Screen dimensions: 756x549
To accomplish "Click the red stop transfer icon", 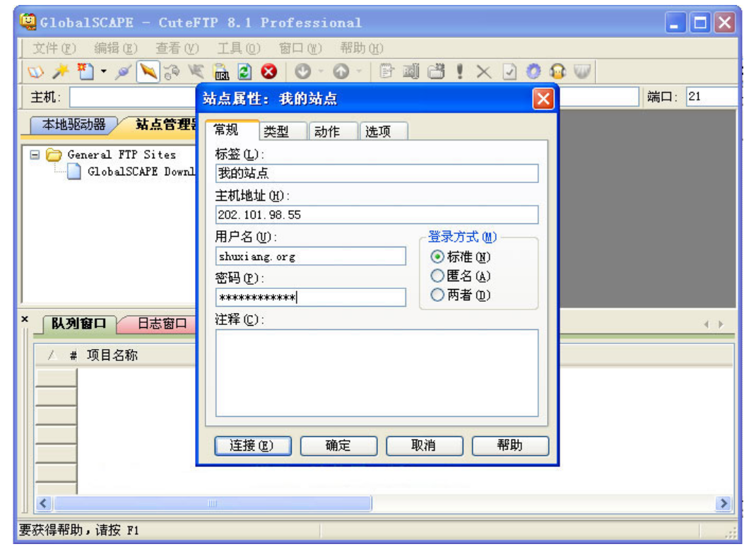I will pos(268,71).
